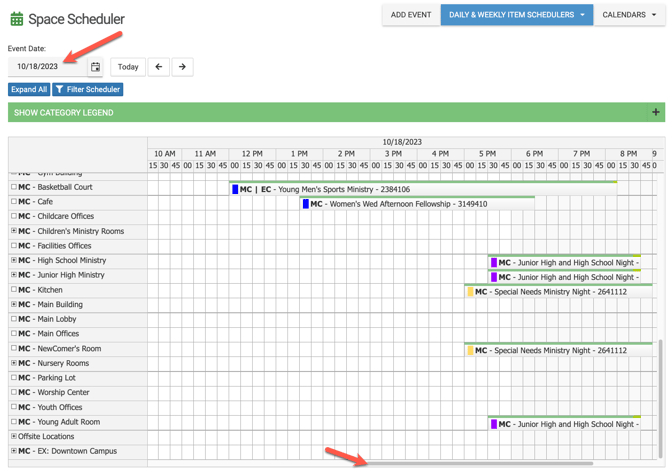Click the funnel icon in Filter Scheduler
The height and width of the screenshot is (472, 670).
60,90
